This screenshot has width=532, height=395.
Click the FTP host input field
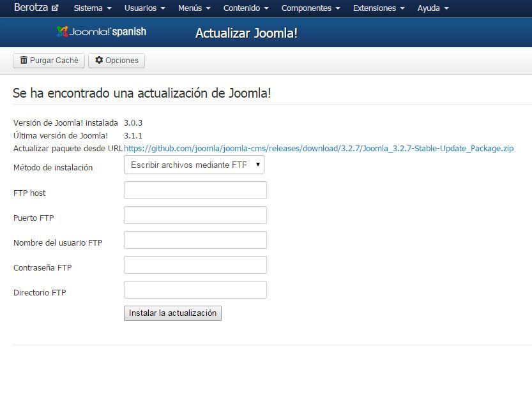[195, 190]
